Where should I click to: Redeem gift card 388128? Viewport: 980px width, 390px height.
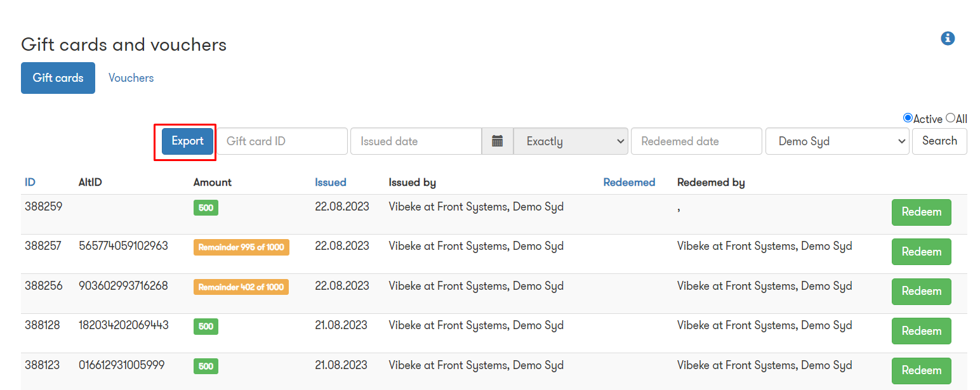[922, 331]
